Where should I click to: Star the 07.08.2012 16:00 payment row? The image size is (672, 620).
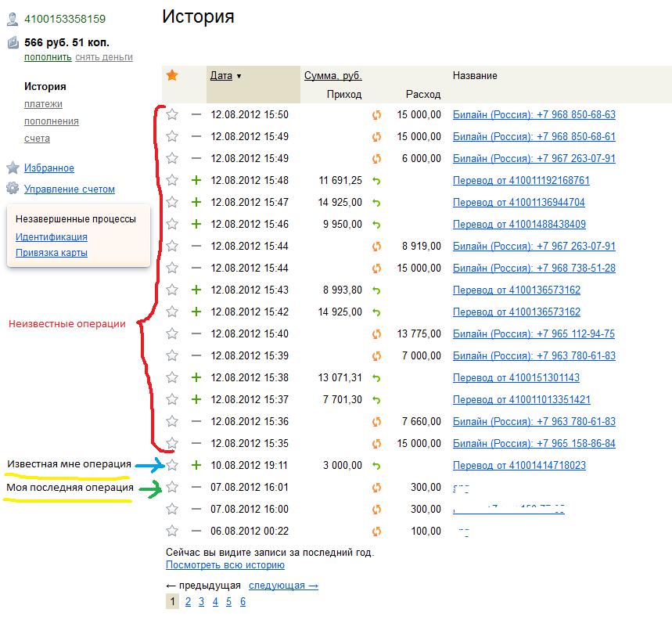(x=172, y=509)
